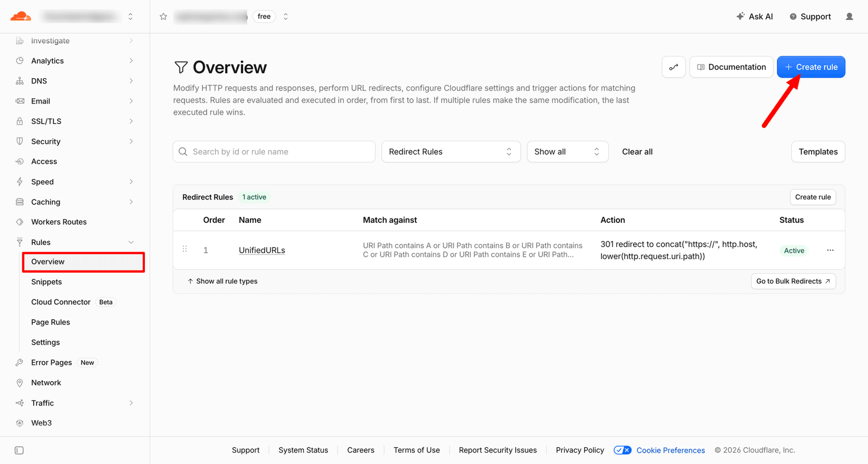
Task: Click Show all rule types
Action: pos(222,281)
